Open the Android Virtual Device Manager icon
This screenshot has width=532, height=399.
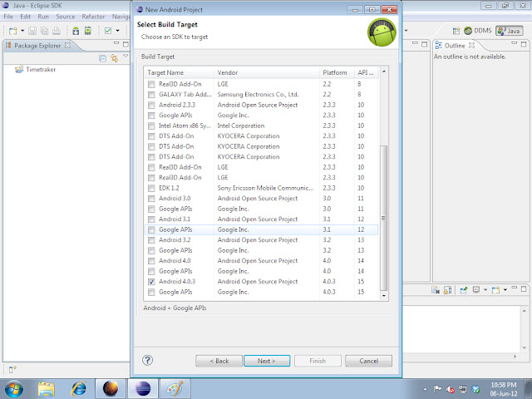(x=88, y=31)
